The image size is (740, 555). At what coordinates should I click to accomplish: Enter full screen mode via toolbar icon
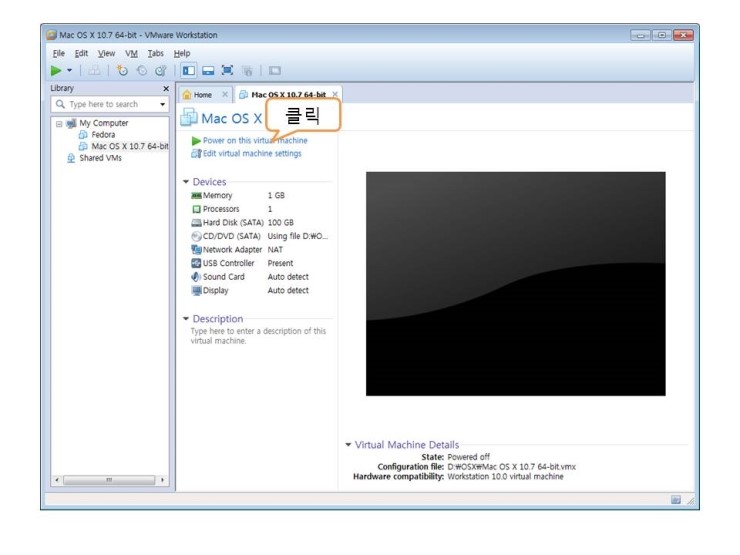tap(226, 71)
